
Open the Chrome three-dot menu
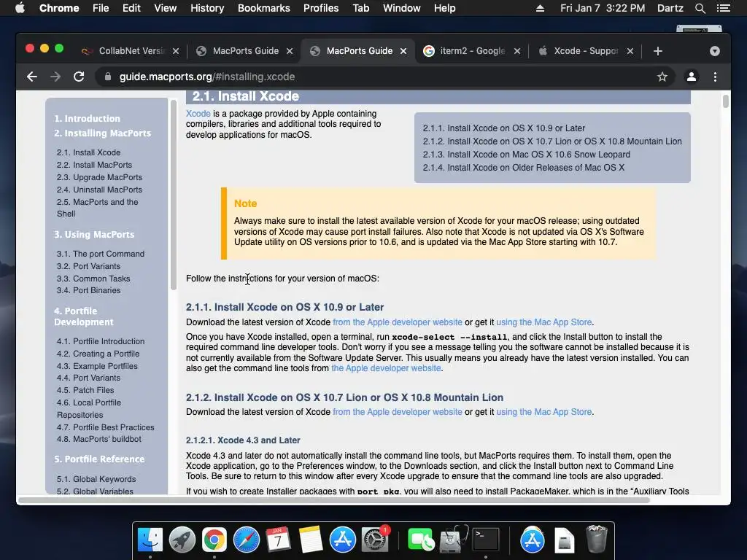pyautogui.click(x=715, y=77)
